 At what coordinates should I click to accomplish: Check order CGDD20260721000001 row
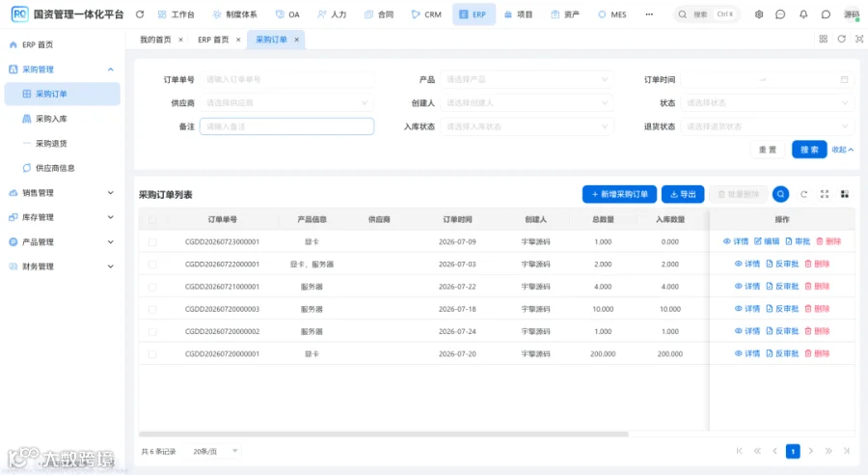point(152,287)
